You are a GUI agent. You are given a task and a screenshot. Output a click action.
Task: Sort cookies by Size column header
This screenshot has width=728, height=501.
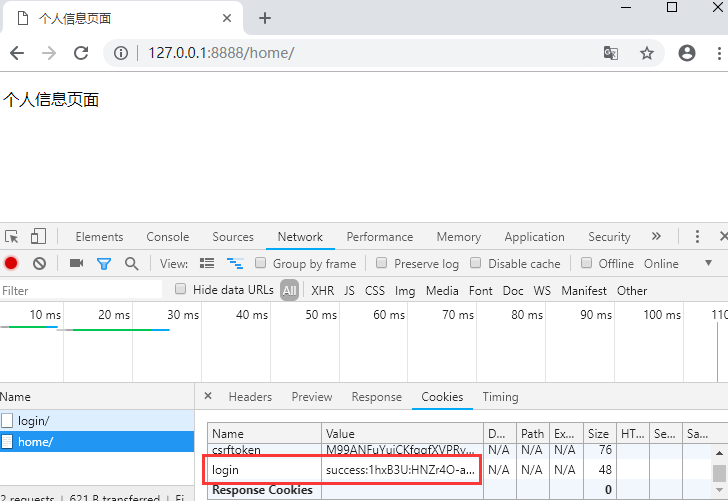pos(599,433)
